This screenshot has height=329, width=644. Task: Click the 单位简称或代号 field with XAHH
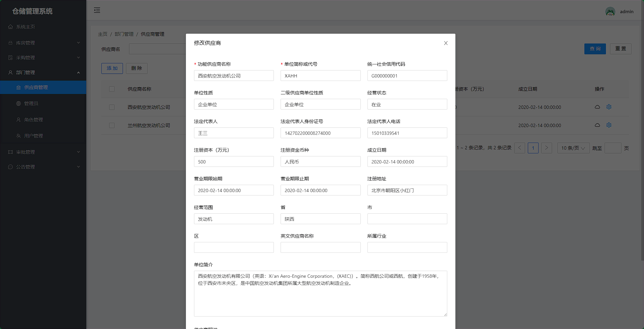coord(320,76)
